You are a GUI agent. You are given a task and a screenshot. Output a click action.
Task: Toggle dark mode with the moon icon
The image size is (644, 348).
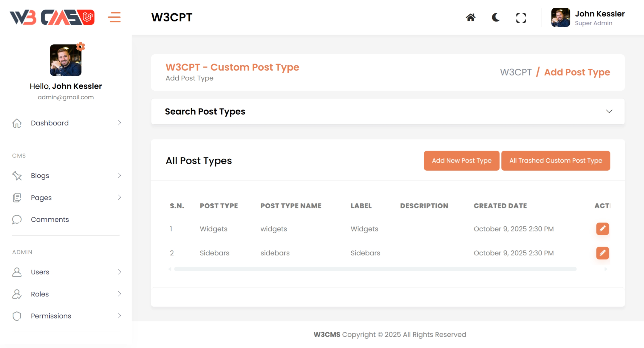click(x=496, y=18)
